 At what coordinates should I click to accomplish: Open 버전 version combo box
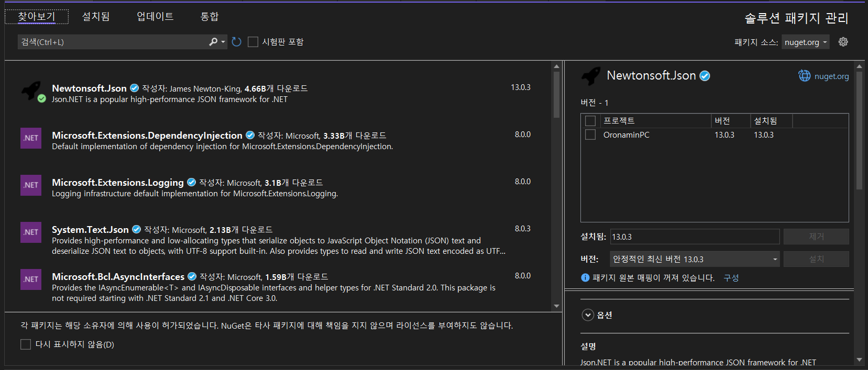(695, 259)
